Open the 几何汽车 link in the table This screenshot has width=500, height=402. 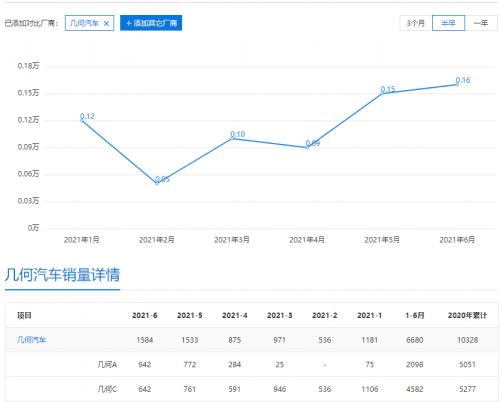point(31,340)
